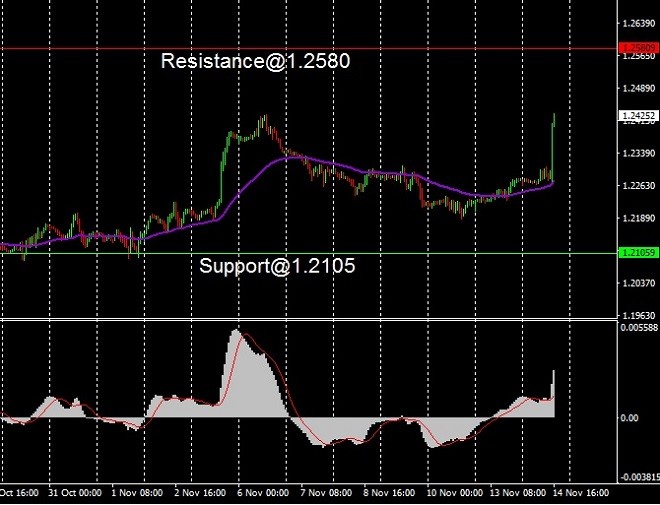Click the 6 Nov 00:00 time label
The height and width of the screenshot is (505, 660).
[x=263, y=493]
